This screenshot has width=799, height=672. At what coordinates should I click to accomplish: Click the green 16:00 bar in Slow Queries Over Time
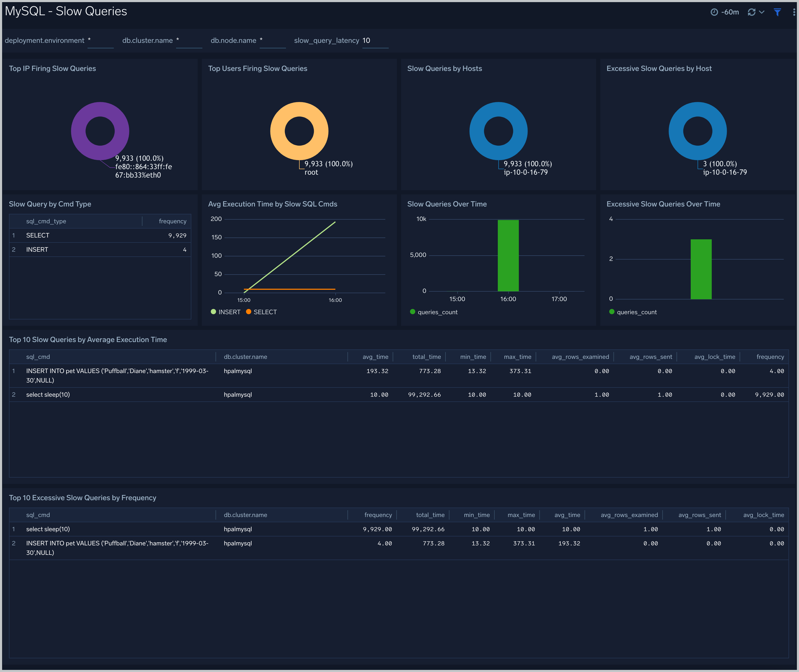pyautogui.click(x=508, y=256)
